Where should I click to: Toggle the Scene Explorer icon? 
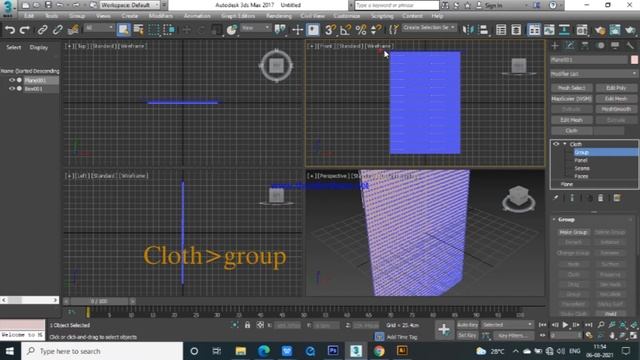[501, 30]
